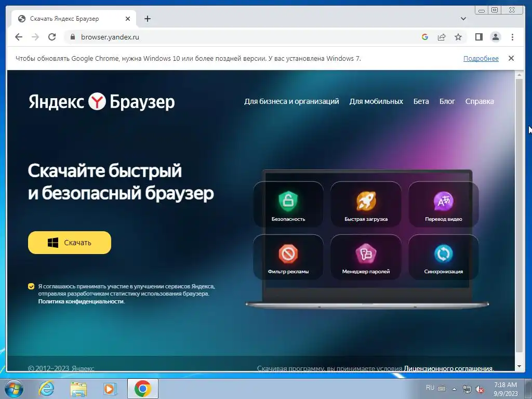Open the Windows Start menu
Image resolution: width=532 pixels, height=399 pixels.
point(13,389)
